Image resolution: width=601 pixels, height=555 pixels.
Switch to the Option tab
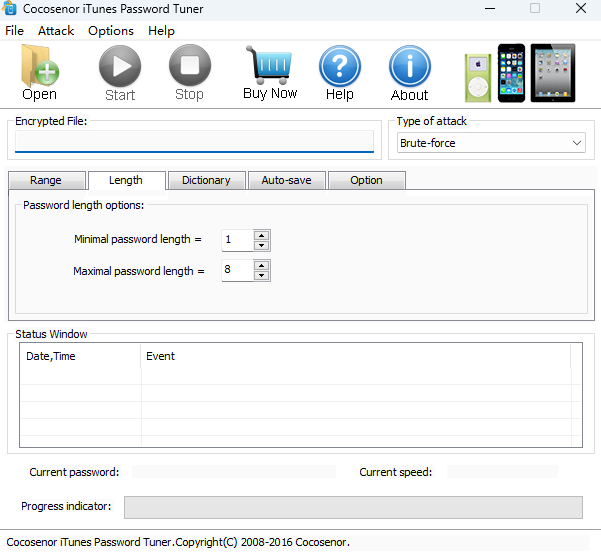(366, 180)
